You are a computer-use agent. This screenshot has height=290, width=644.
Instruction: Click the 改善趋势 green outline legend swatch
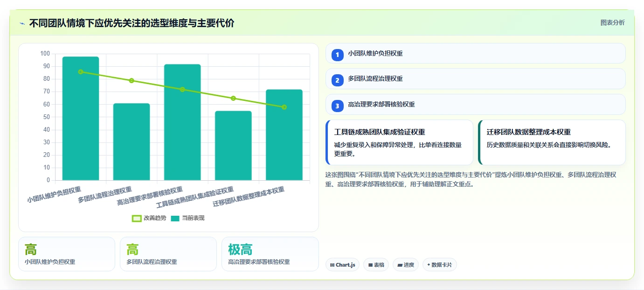[137, 218]
